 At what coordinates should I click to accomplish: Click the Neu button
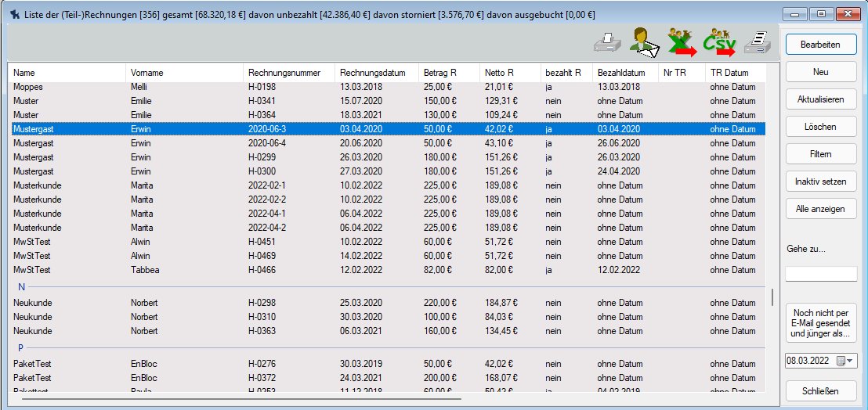coord(821,72)
